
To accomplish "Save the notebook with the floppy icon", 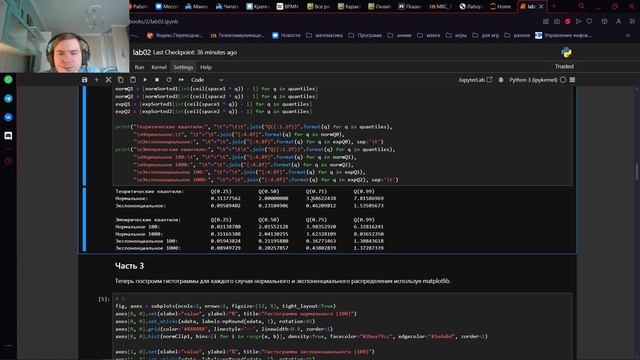I will 84,80.
